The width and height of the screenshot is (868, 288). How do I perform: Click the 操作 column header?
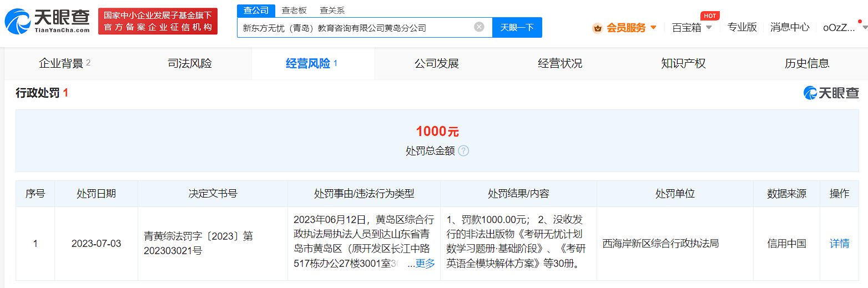click(839, 194)
